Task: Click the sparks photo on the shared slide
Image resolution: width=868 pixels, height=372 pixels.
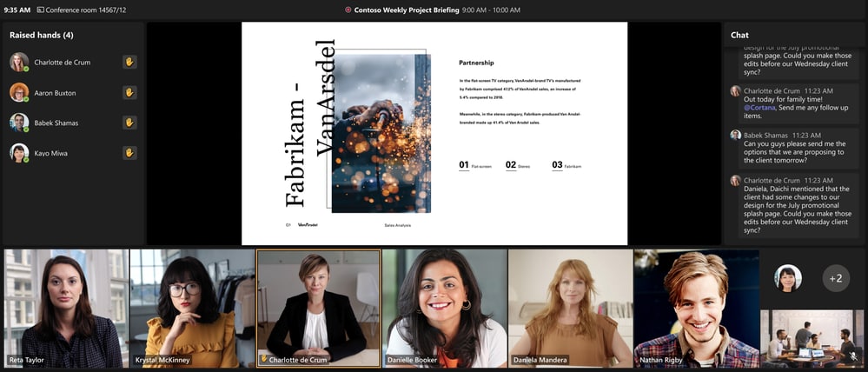Action: tap(381, 133)
